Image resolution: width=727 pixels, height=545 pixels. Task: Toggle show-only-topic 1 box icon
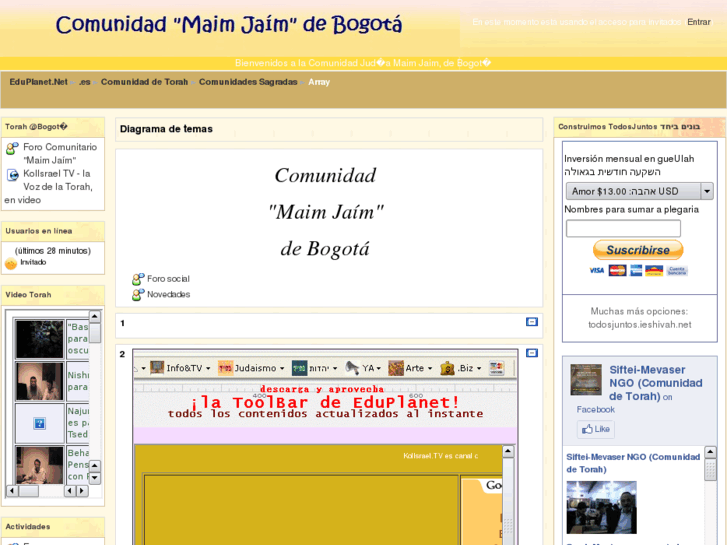point(532,322)
